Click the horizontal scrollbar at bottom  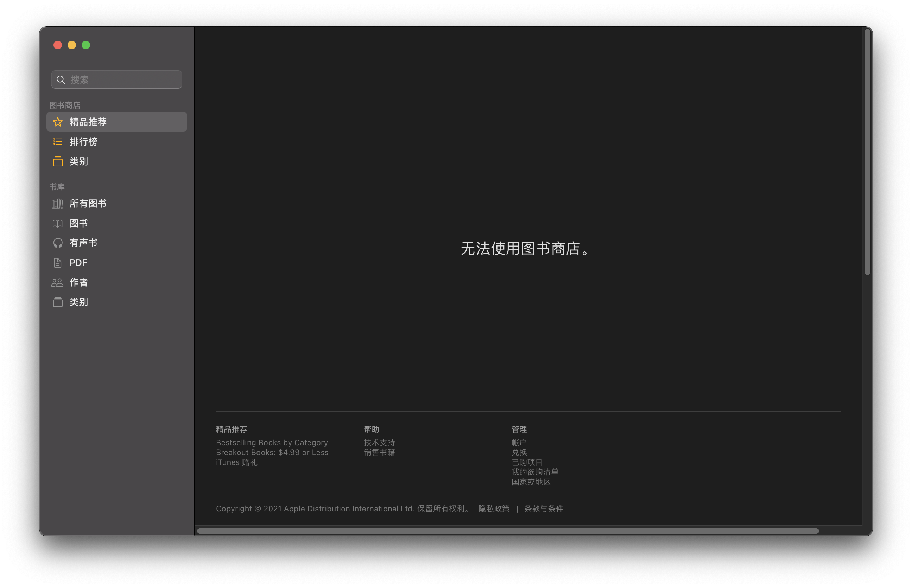click(x=508, y=531)
